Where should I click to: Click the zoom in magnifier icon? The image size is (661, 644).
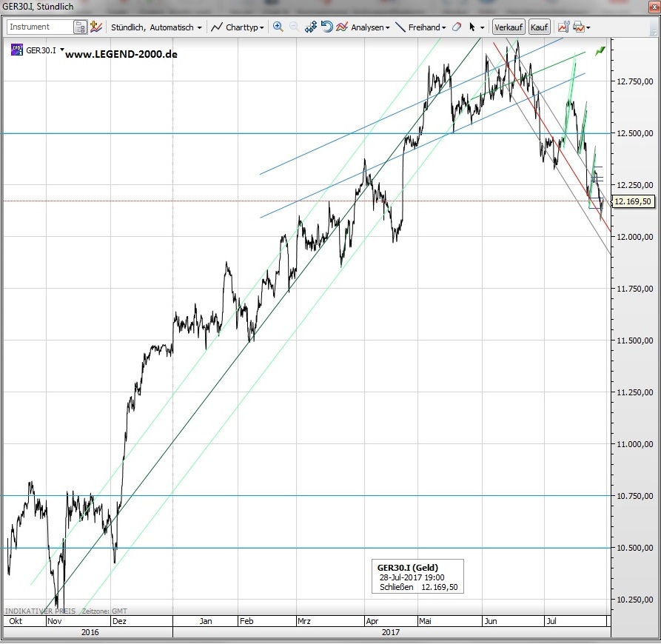click(x=278, y=27)
